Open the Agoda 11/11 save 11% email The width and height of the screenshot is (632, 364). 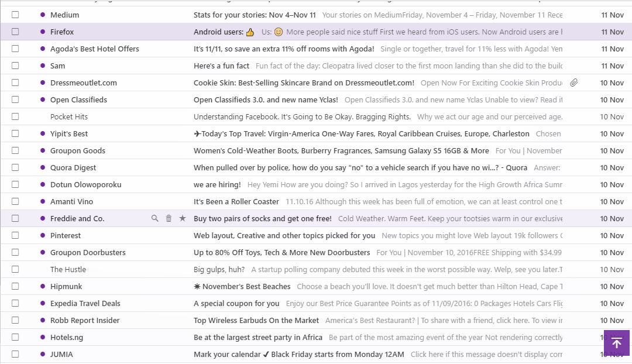coord(284,49)
